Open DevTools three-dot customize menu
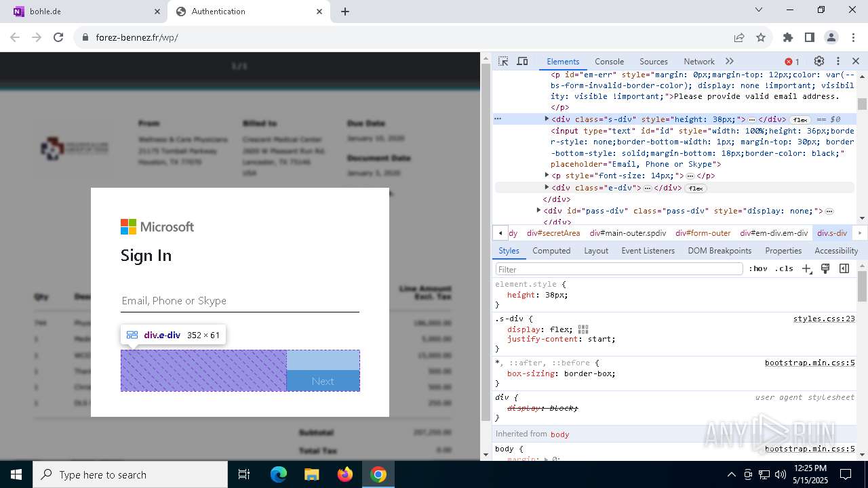868x488 pixels. 838,61
